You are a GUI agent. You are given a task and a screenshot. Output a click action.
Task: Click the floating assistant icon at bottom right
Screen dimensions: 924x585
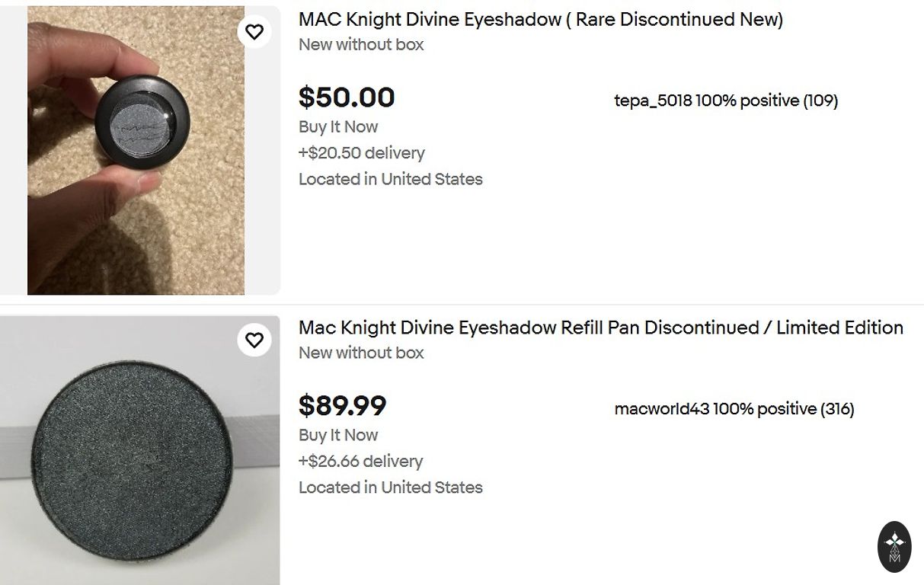click(x=894, y=545)
